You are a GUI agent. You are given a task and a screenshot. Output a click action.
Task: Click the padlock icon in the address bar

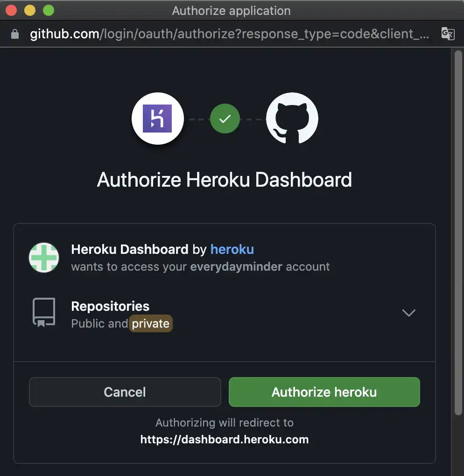tap(14, 34)
